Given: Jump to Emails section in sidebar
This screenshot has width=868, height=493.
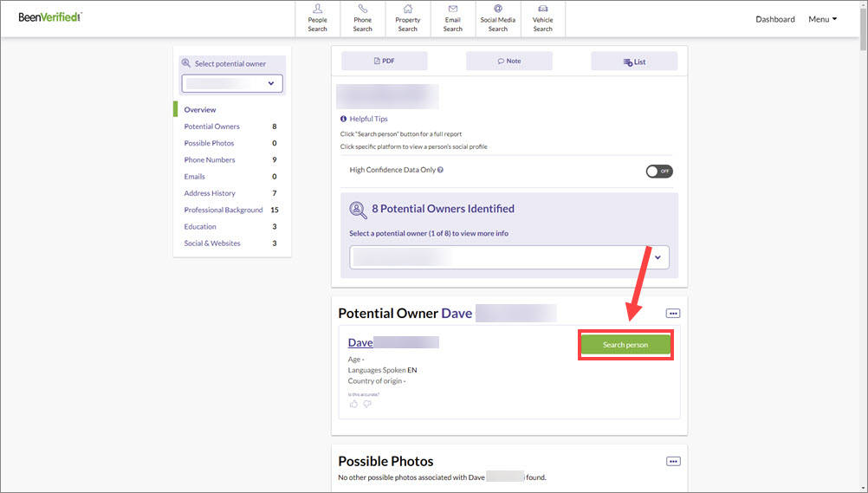Looking at the screenshot, I should 195,176.
